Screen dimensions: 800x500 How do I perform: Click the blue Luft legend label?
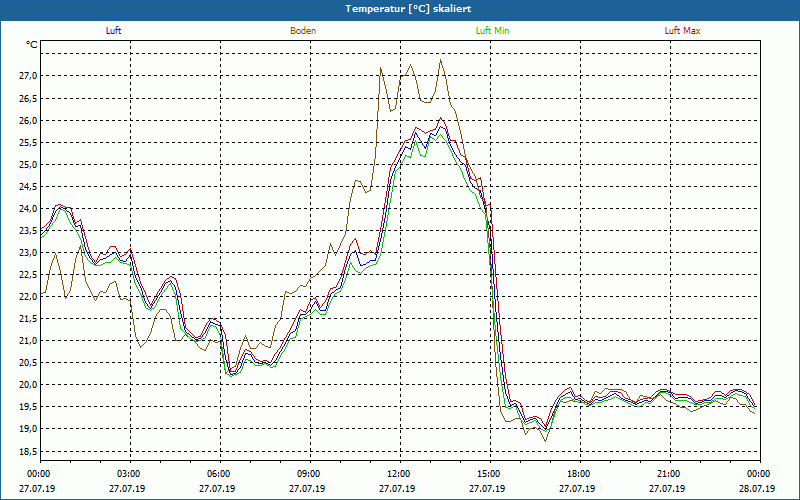click(113, 31)
